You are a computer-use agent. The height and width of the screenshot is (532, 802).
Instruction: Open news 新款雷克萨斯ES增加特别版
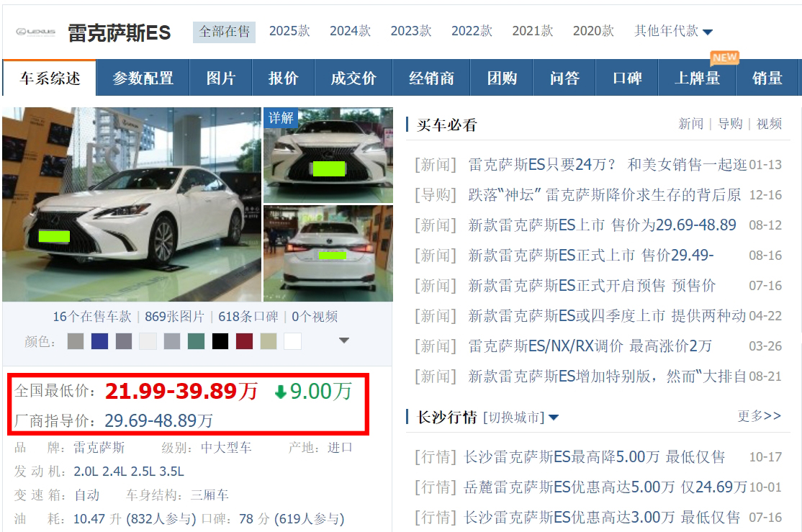coord(608,377)
